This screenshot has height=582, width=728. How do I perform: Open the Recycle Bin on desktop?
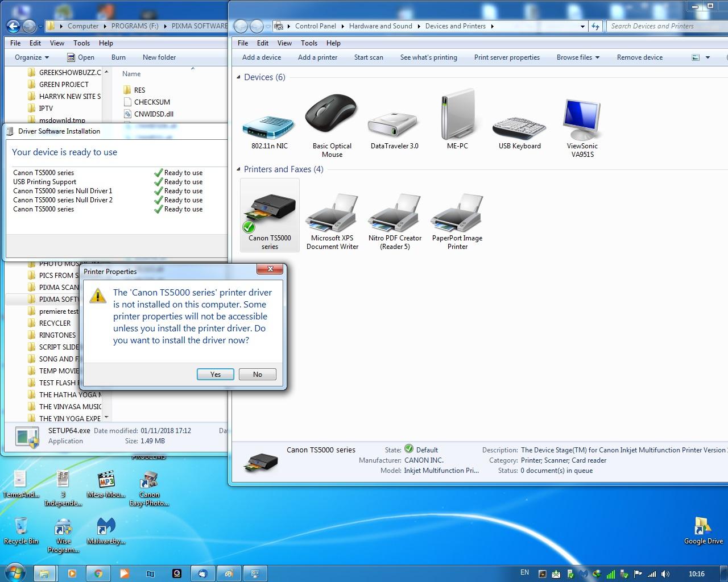21,529
